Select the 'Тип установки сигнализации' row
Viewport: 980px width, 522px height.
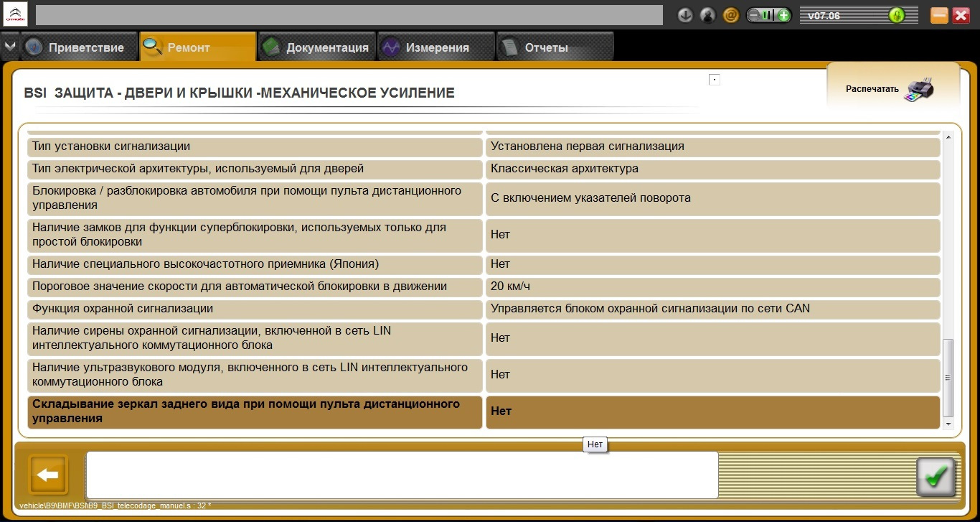click(255, 146)
